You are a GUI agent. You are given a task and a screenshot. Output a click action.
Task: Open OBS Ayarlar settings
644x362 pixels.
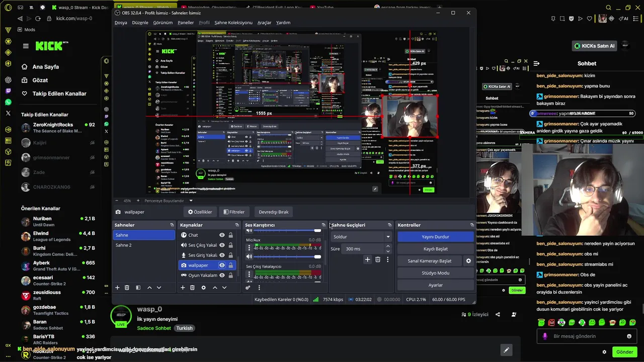[x=435, y=285]
